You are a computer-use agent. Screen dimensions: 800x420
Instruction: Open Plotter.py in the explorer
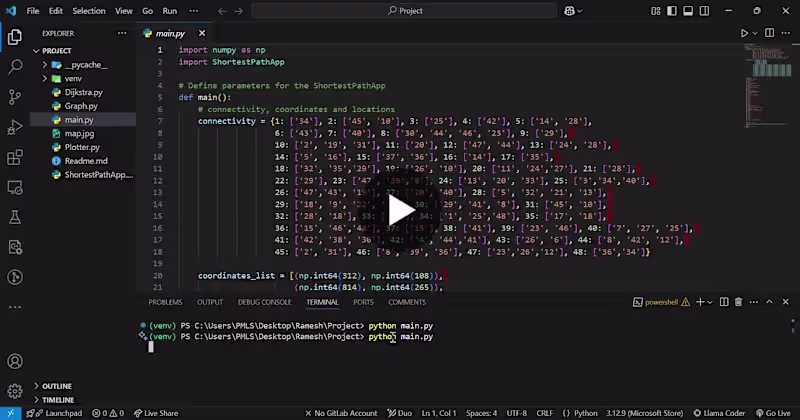tap(82, 147)
